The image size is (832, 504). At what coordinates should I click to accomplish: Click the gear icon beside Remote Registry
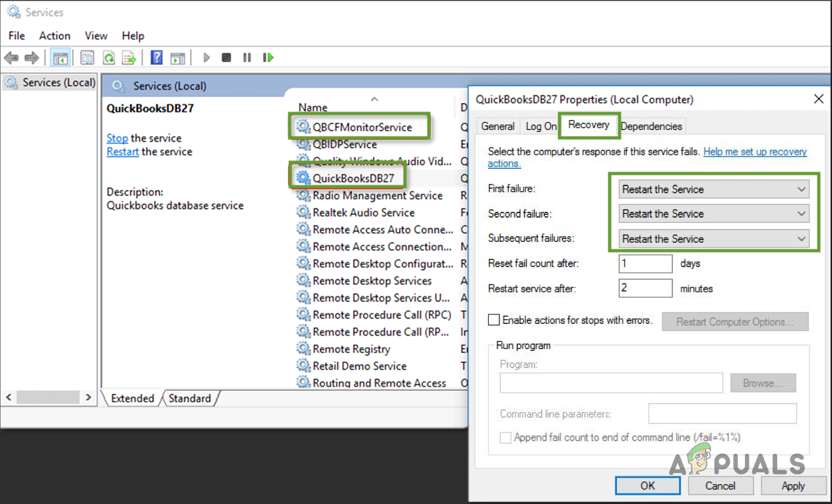(303, 349)
